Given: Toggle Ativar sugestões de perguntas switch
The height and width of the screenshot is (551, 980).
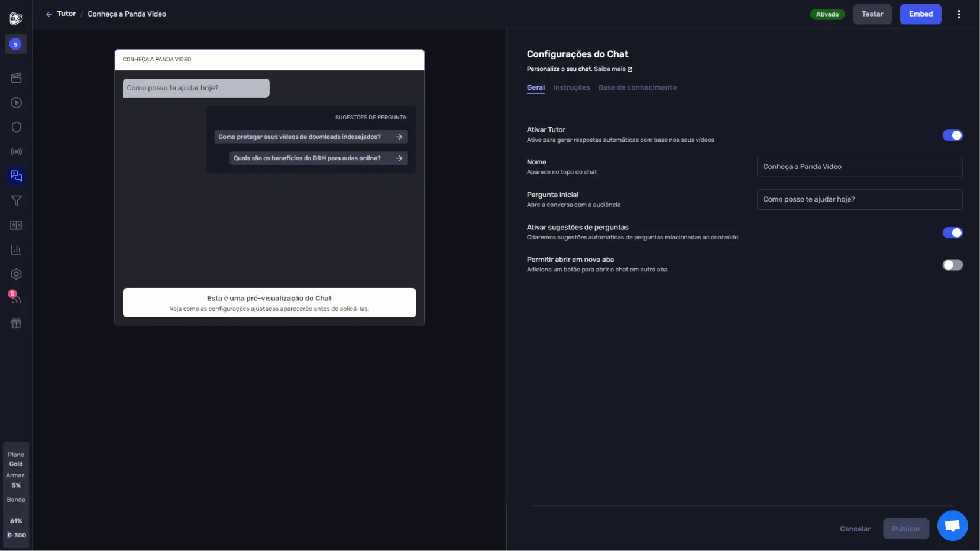Looking at the screenshot, I should coord(952,233).
